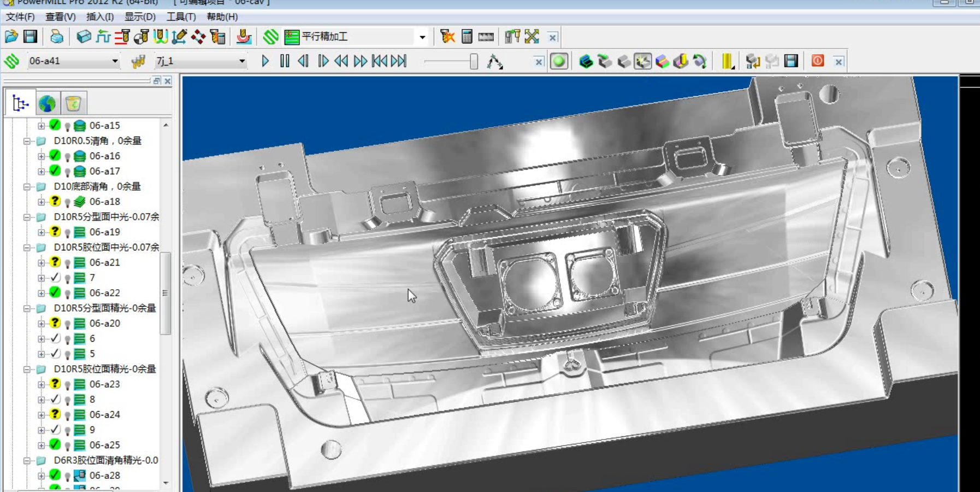Click the Save project floppy disk icon
Screen dimensions: 980x492
(x=31, y=37)
